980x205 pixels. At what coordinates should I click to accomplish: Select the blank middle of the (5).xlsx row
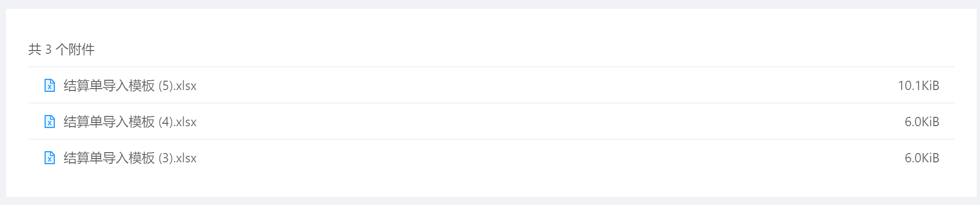[511, 86]
